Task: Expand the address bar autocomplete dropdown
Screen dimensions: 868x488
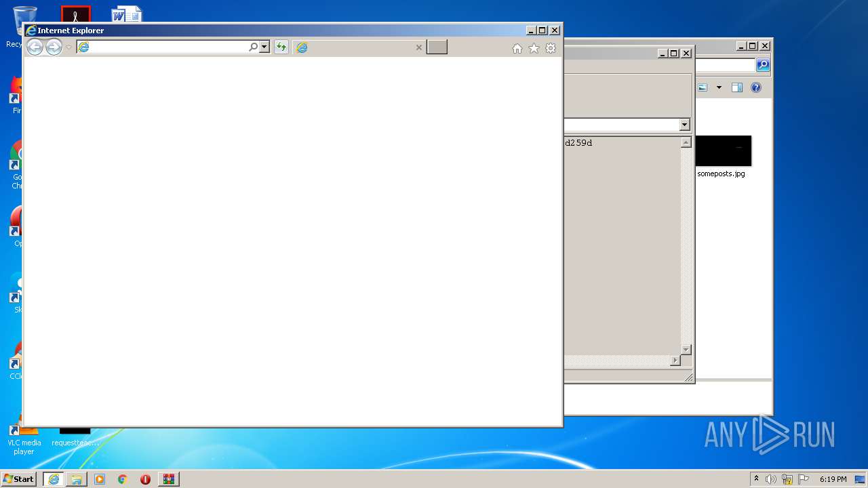Action: (x=264, y=47)
